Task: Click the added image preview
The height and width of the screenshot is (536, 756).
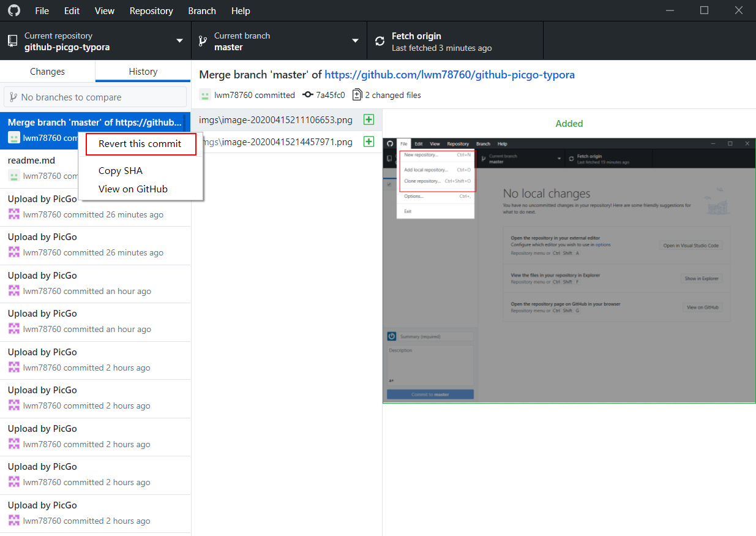Action: pyautogui.click(x=569, y=271)
